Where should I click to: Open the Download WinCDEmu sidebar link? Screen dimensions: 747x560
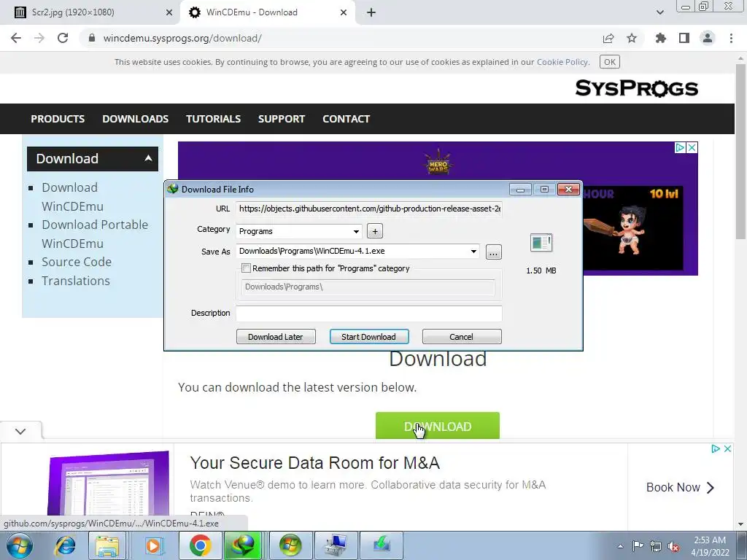tap(72, 197)
